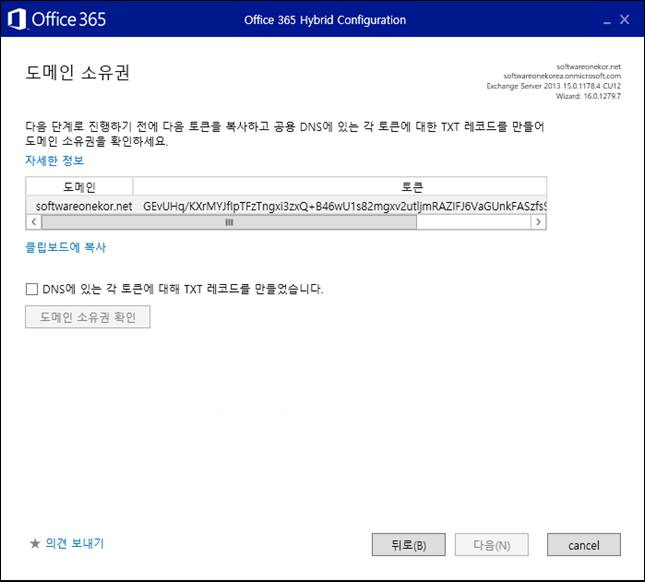
Task: Click the Wizard: 16.0.1279.7 version text
Action: point(588,96)
